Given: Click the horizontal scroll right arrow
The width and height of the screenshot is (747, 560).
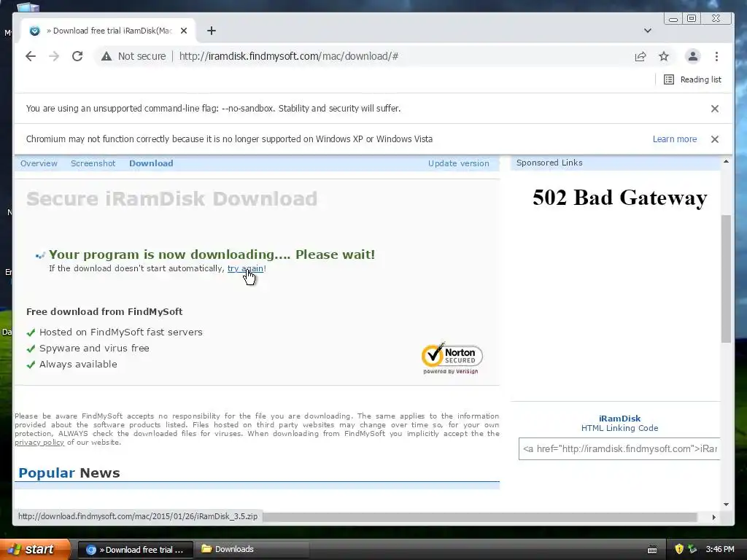Looking at the screenshot, I should (x=713, y=517).
